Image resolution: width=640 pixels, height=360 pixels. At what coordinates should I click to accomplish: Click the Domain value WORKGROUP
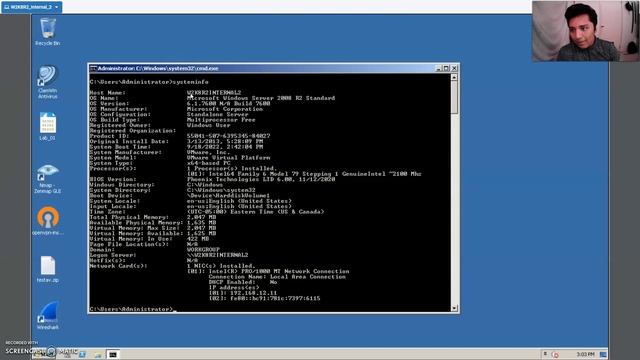203,249
